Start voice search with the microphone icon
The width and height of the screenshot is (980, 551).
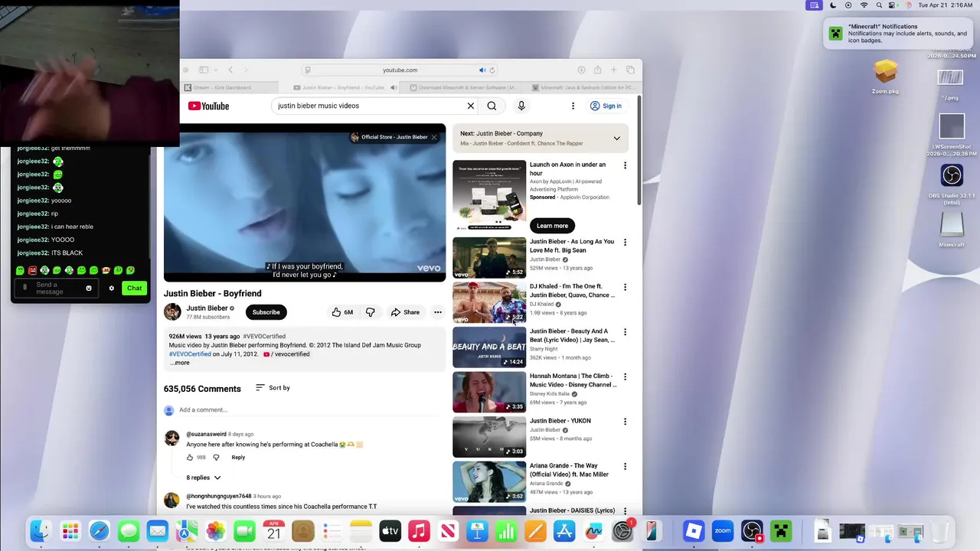click(521, 106)
